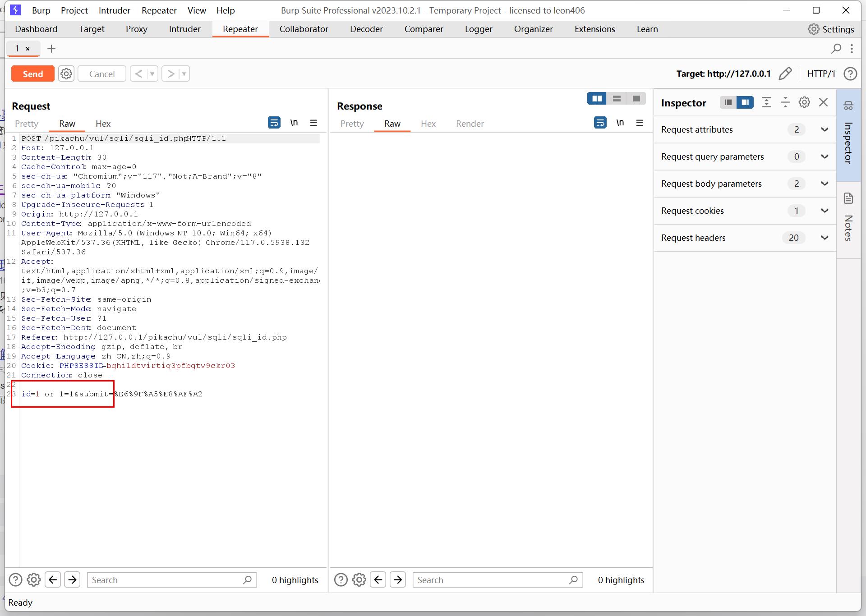866x616 pixels.
Task: Click the HTTP/1 protocol selector
Action: click(x=821, y=74)
